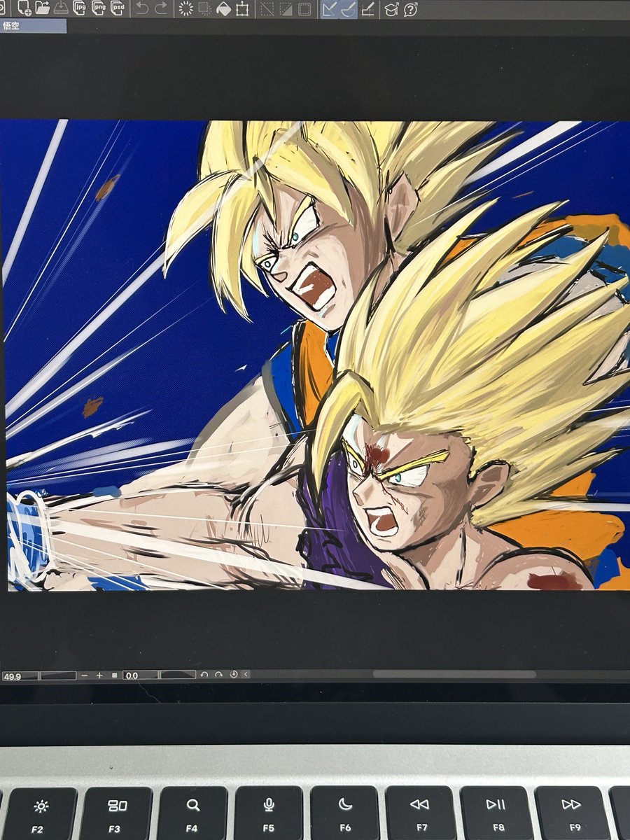This screenshot has width=630, height=840.
Task: Export the canvas as png
Action: click(98, 8)
